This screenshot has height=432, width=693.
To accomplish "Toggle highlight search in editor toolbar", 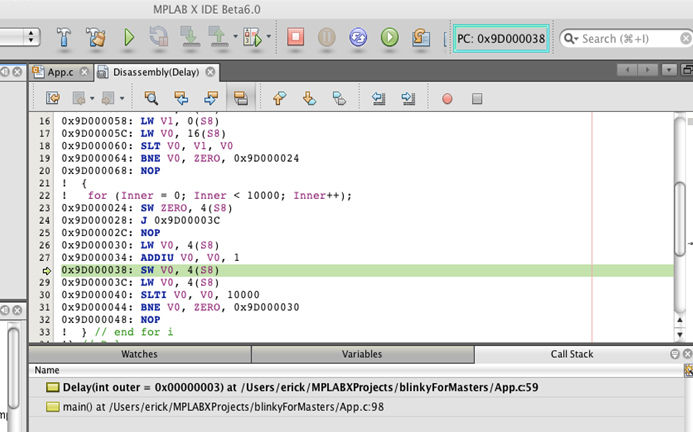I will point(240,98).
